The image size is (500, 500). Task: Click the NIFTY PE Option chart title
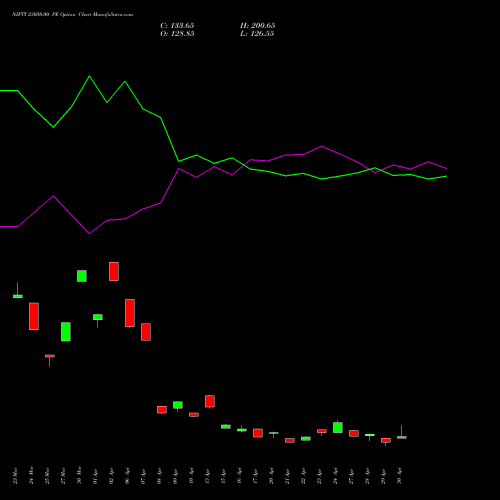pyautogui.click(x=73, y=15)
